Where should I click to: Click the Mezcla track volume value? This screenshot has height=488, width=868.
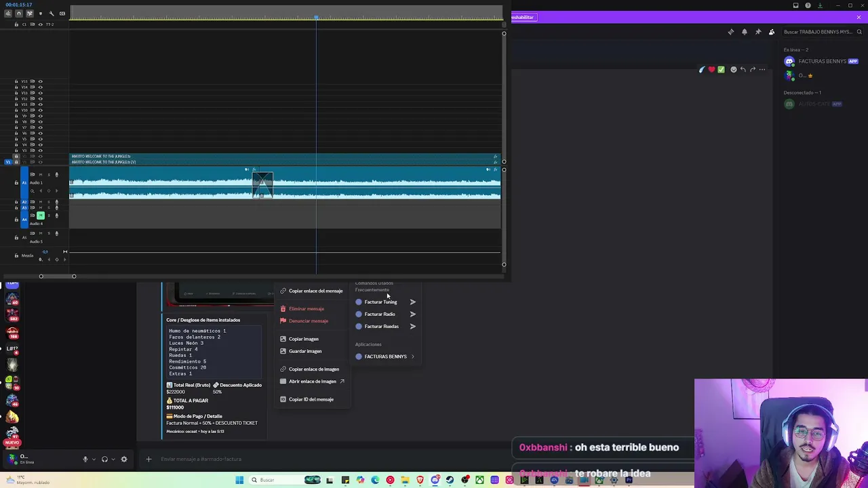(45, 252)
